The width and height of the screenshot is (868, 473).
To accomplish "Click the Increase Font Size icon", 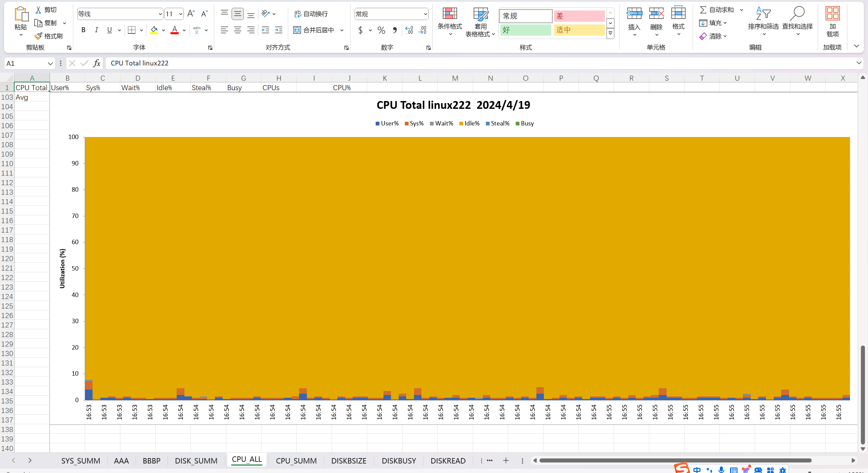I will 191,14.
